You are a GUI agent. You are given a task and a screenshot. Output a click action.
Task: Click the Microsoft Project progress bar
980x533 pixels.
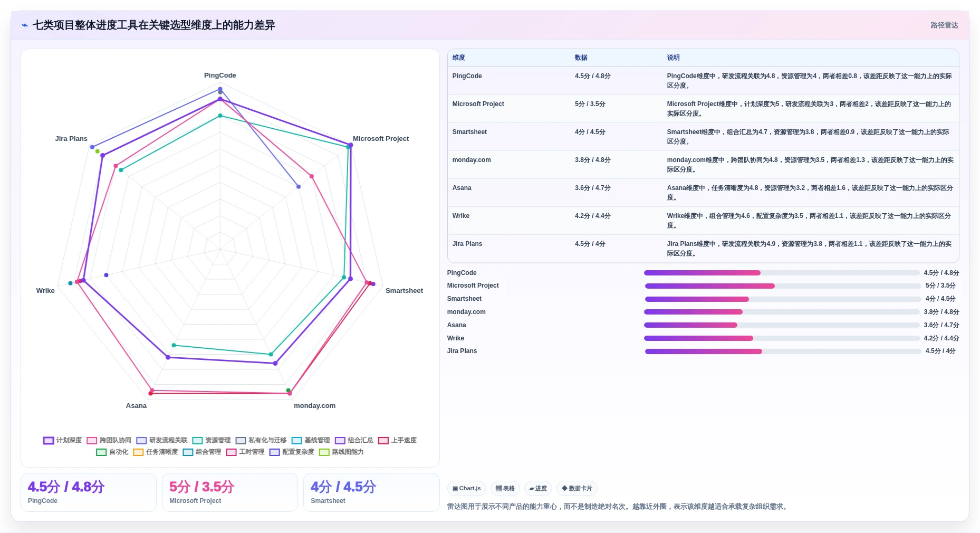(x=783, y=286)
